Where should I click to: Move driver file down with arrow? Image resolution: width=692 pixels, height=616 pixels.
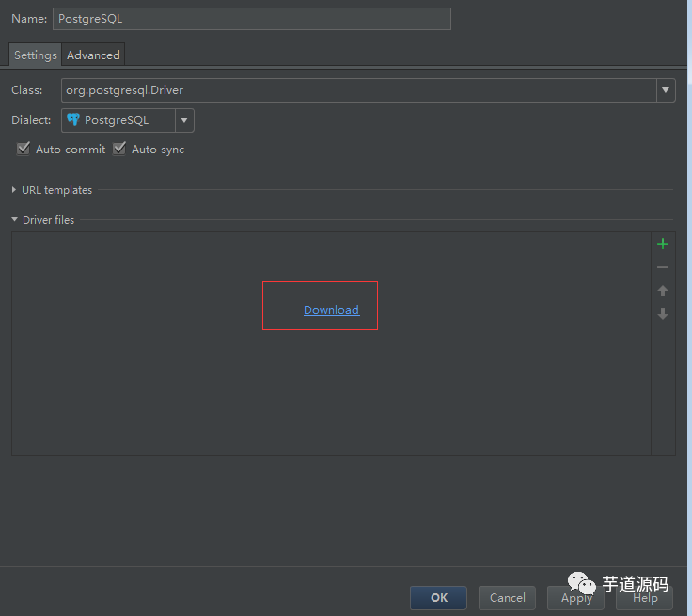click(663, 314)
